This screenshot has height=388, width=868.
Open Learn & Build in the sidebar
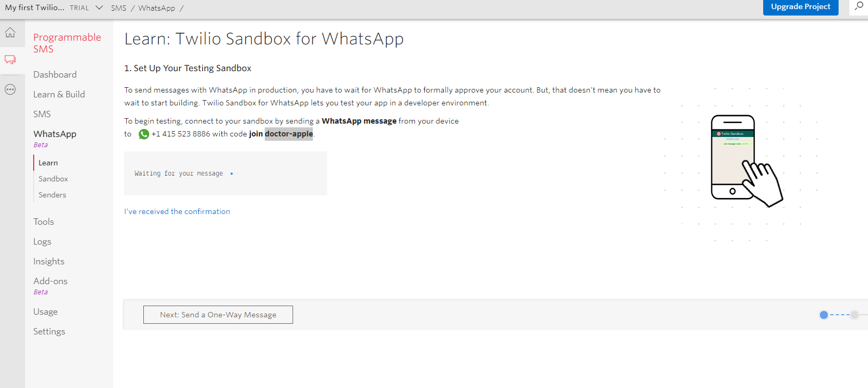coord(59,94)
